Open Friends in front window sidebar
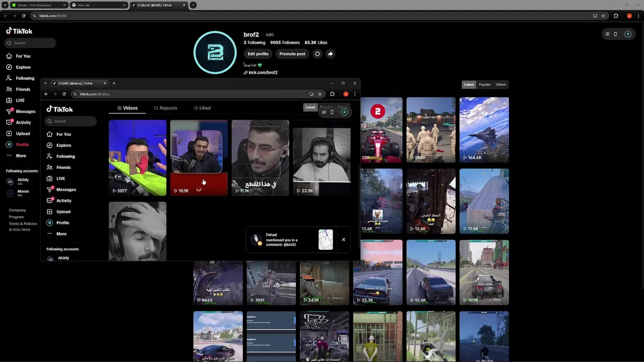This screenshot has height=362, width=644. pos(59,167)
